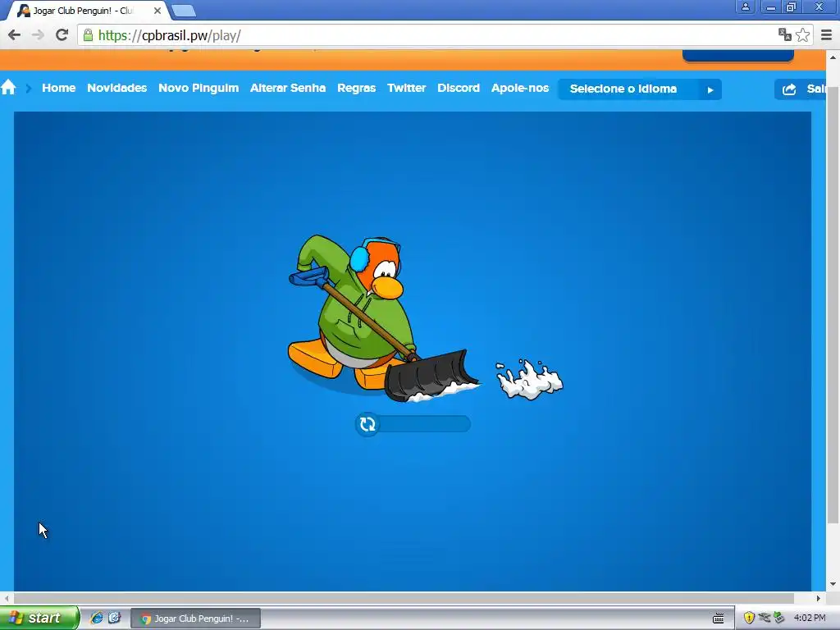This screenshot has height=630, width=840.
Task: Open the translate page icon
Action: click(785, 34)
